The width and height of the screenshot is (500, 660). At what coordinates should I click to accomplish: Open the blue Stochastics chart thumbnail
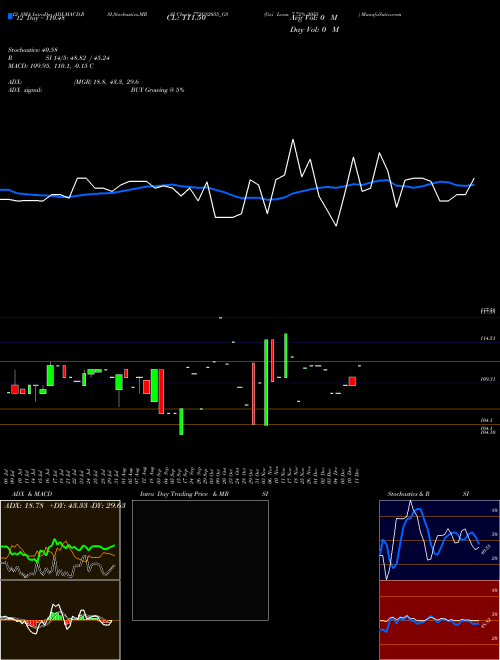[x=439, y=540]
